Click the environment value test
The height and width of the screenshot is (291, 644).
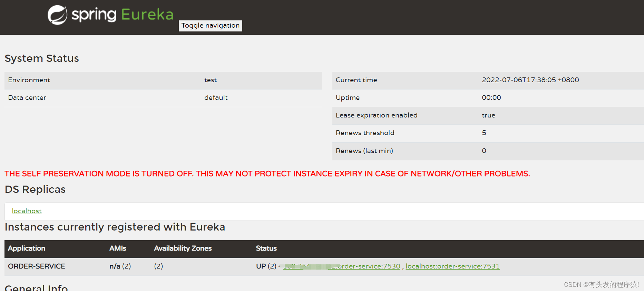point(211,80)
